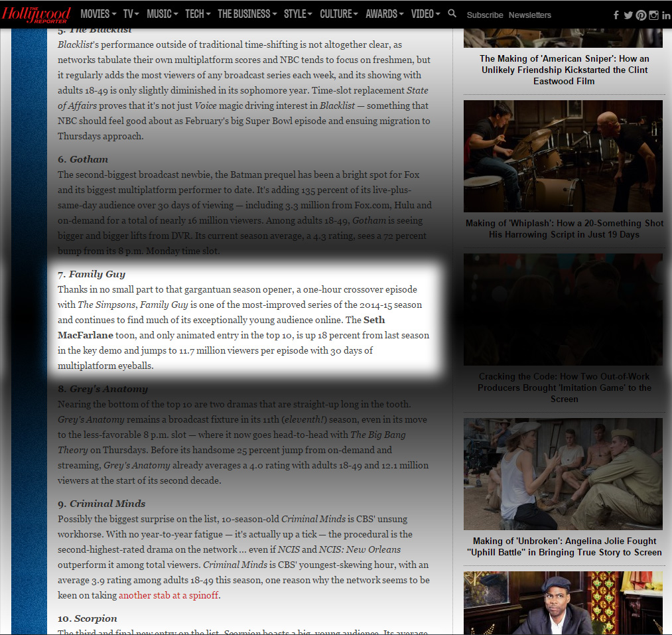The height and width of the screenshot is (635, 672).
Task: Open the Instagram icon
Action: click(653, 15)
